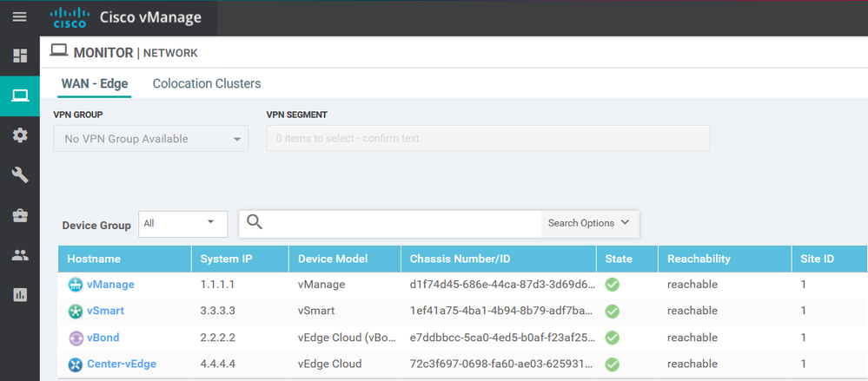Click chassis ID starting with 72c3f697
This screenshot has height=381, width=868.
click(503, 365)
